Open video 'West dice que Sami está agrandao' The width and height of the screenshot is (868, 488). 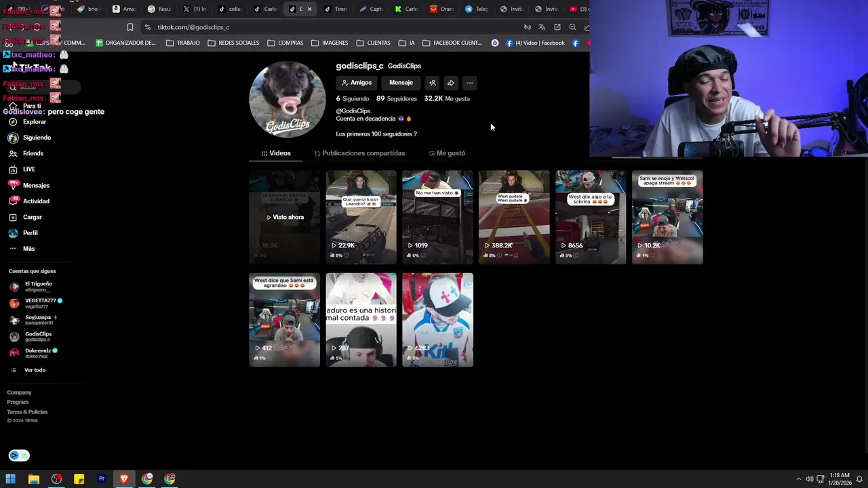pyautogui.click(x=285, y=320)
